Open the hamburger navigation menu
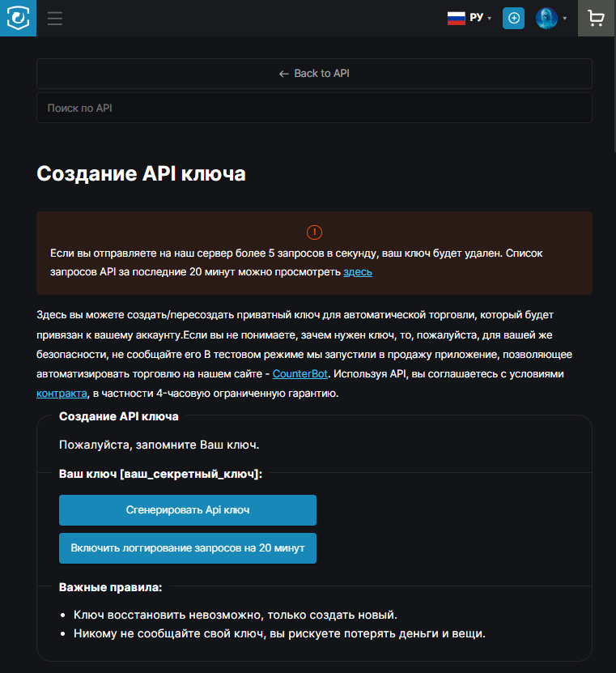Screen dimensions: 616x673 [54, 18]
